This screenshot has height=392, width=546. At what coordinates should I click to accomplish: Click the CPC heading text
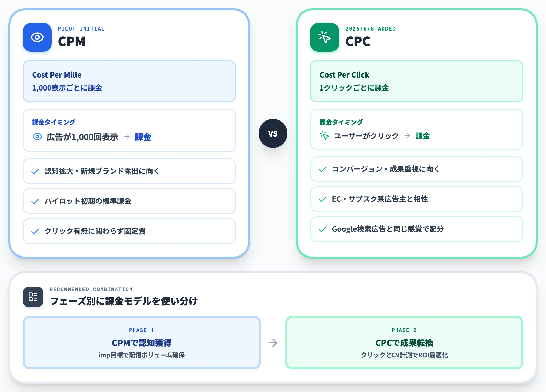[358, 41]
